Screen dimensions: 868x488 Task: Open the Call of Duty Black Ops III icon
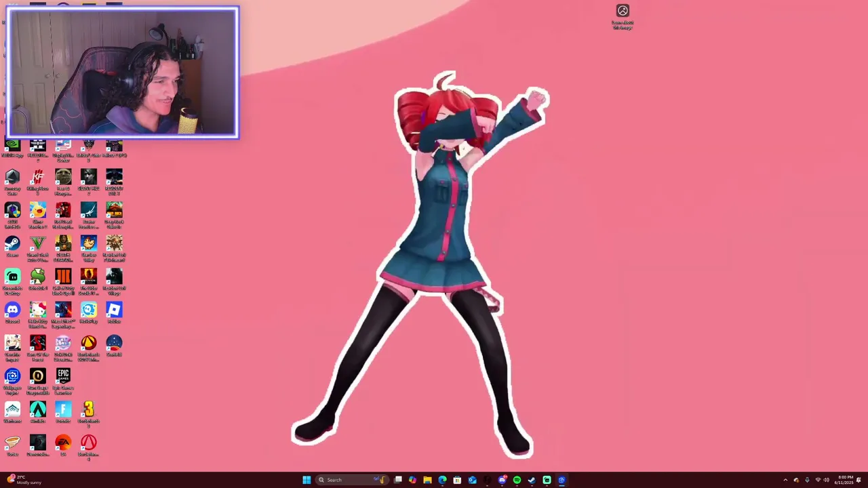(x=63, y=282)
